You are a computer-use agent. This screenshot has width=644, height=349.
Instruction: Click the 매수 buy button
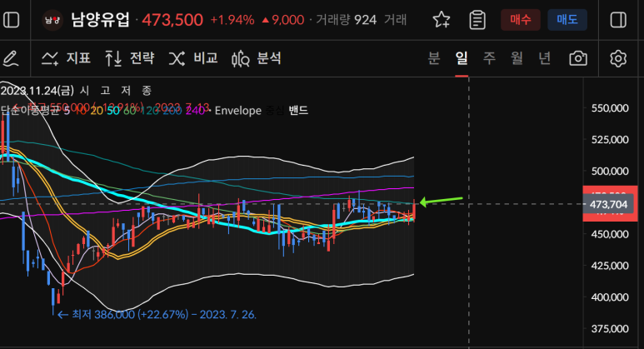click(x=521, y=20)
